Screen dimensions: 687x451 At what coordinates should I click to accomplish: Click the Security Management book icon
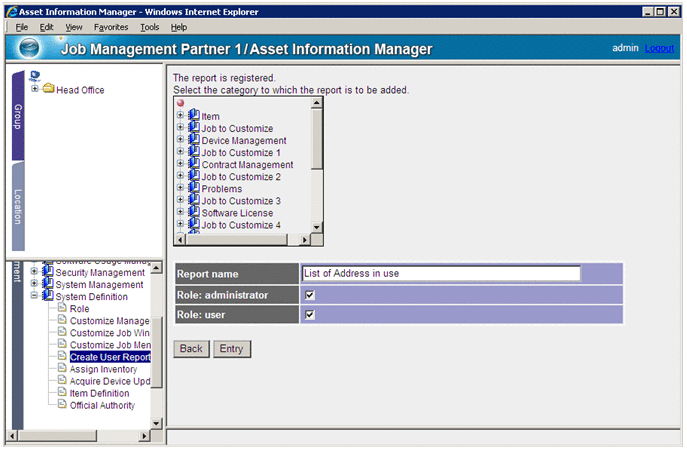click(47, 272)
